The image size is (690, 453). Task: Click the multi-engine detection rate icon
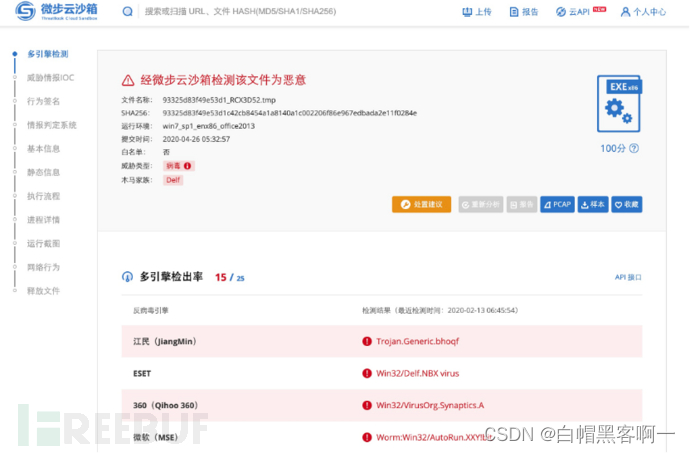tap(127, 277)
